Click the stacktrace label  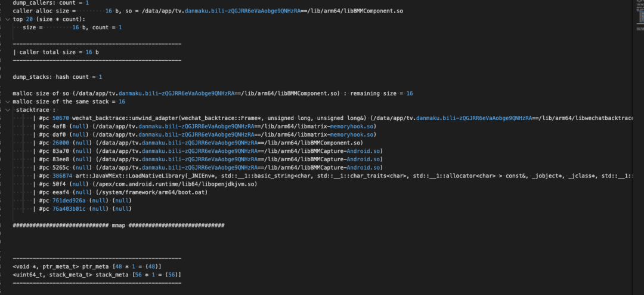[35, 110]
